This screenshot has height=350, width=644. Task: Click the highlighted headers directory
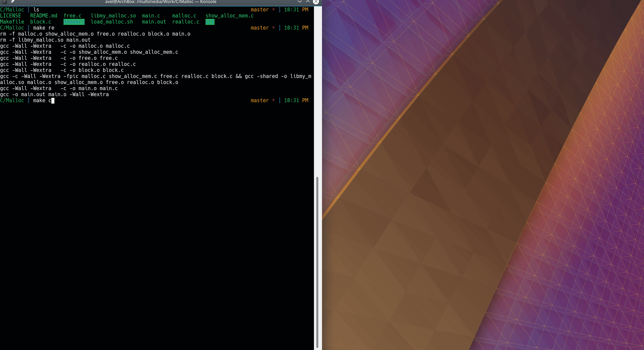point(74,22)
